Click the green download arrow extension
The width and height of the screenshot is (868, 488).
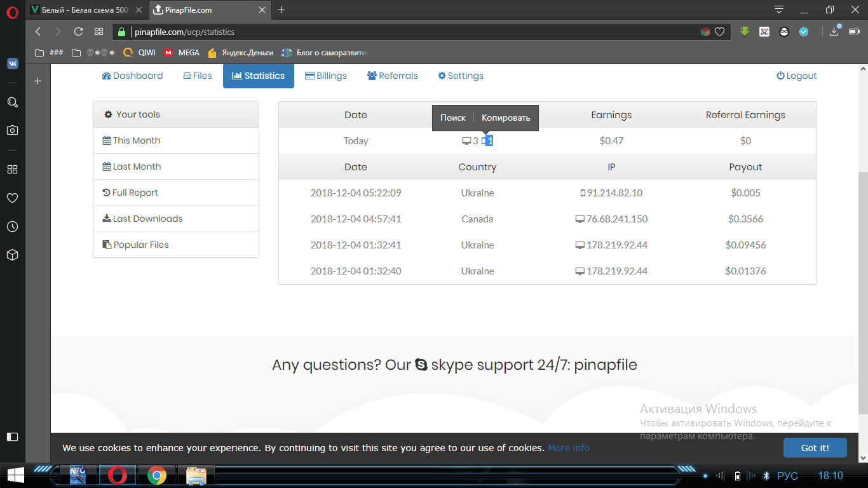pos(745,32)
